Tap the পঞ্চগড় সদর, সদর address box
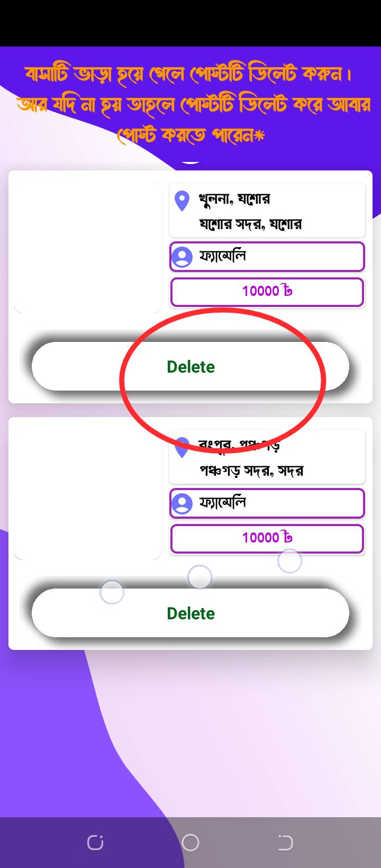381x868 pixels. pyautogui.click(x=267, y=457)
